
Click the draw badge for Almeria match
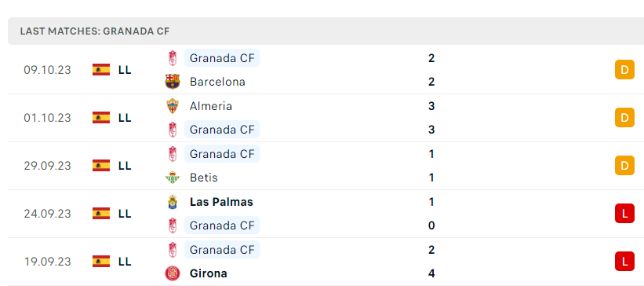pyautogui.click(x=624, y=118)
